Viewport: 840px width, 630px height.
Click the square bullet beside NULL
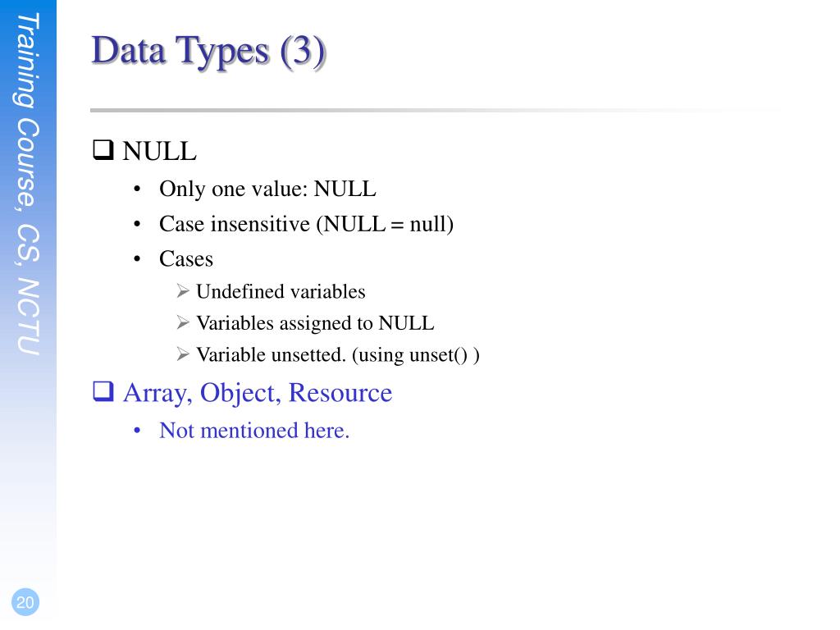pyautogui.click(x=103, y=150)
